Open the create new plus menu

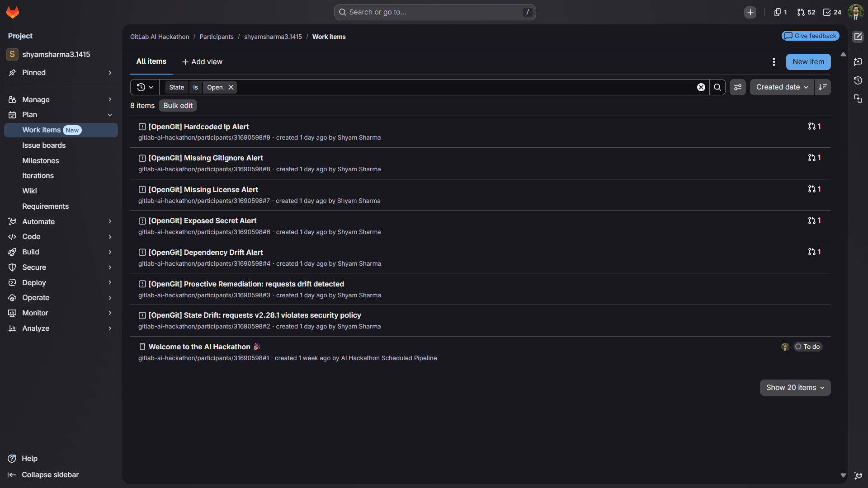pos(750,12)
